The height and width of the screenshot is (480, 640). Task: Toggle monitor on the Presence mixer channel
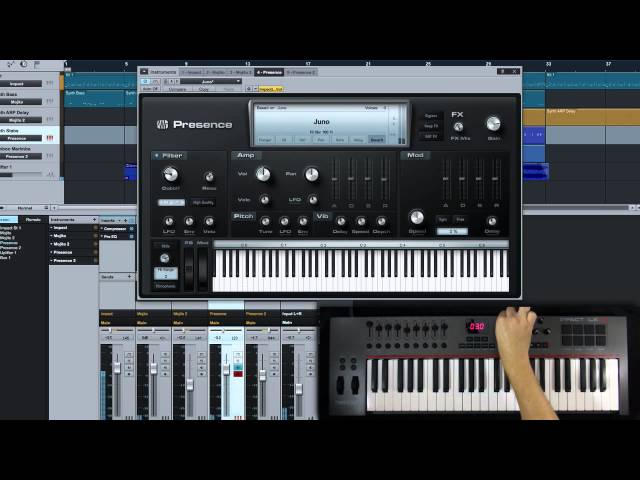pos(238,368)
